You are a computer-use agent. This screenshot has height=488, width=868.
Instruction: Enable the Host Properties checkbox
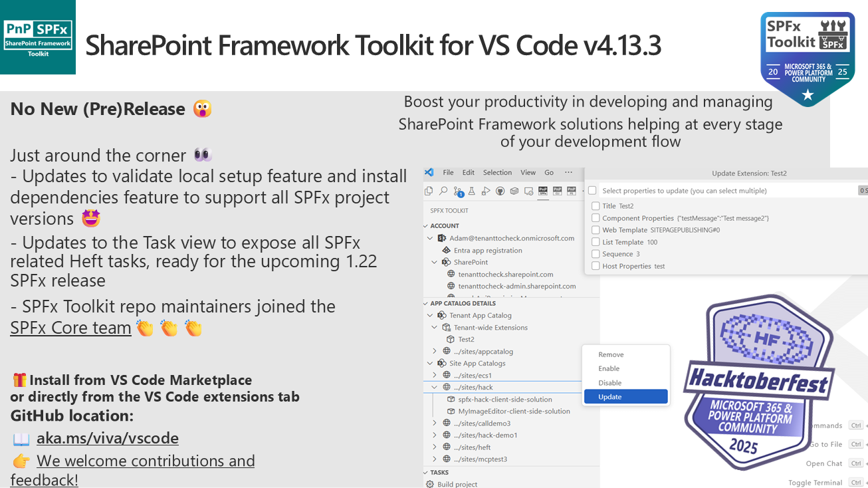[x=596, y=266]
